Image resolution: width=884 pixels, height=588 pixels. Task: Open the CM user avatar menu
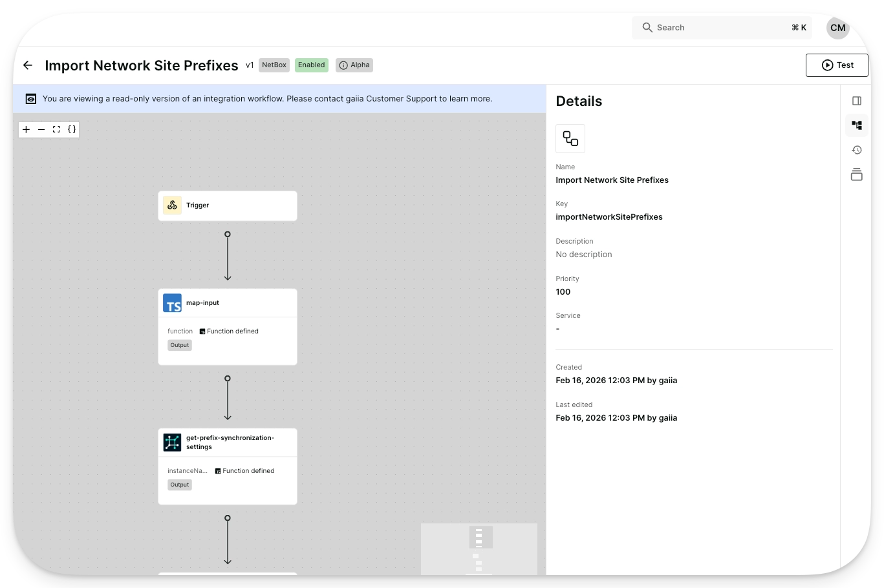coord(838,28)
